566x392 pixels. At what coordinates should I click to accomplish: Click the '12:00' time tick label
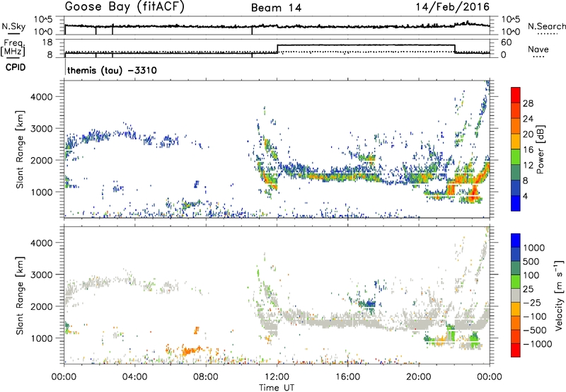click(x=277, y=377)
